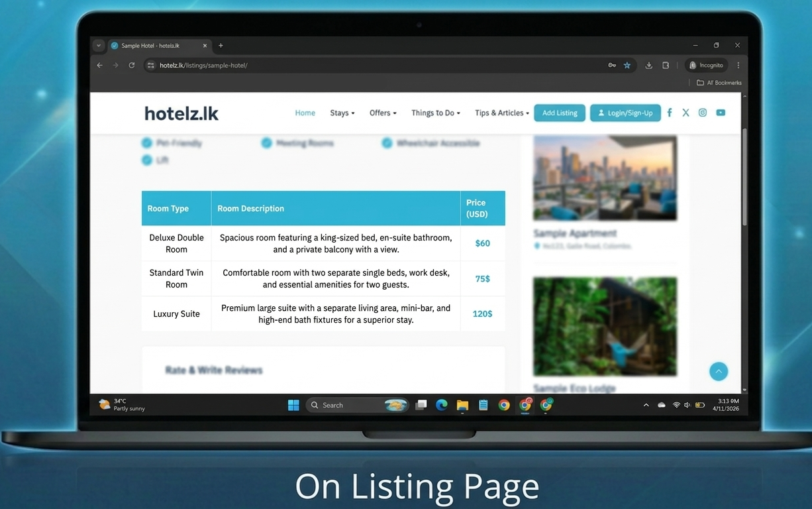812x509 pixels.
Task: Click the Sample Apartment listing thumbnail
Action: click(x=605, y=178)
